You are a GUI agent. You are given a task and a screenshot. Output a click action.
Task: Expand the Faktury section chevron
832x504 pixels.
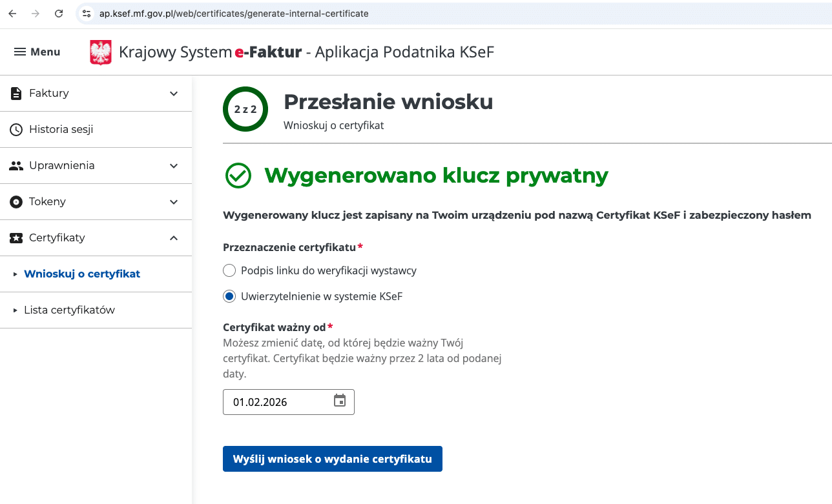pyautogui.click(x=174, y=94)
